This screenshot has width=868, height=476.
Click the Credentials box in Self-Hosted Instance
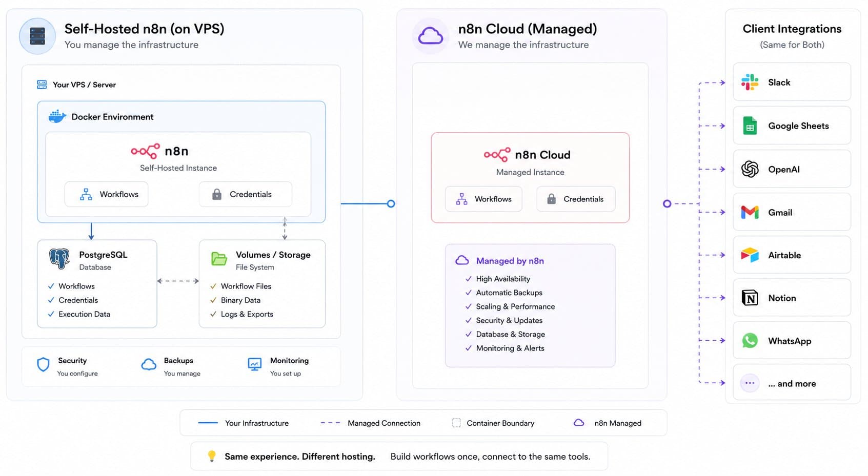pyautogui.click(x=246, y=194)
